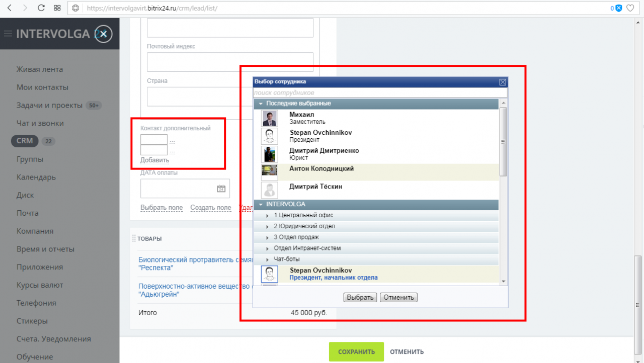Open the CRM sidebar item

tap(25, 141)
